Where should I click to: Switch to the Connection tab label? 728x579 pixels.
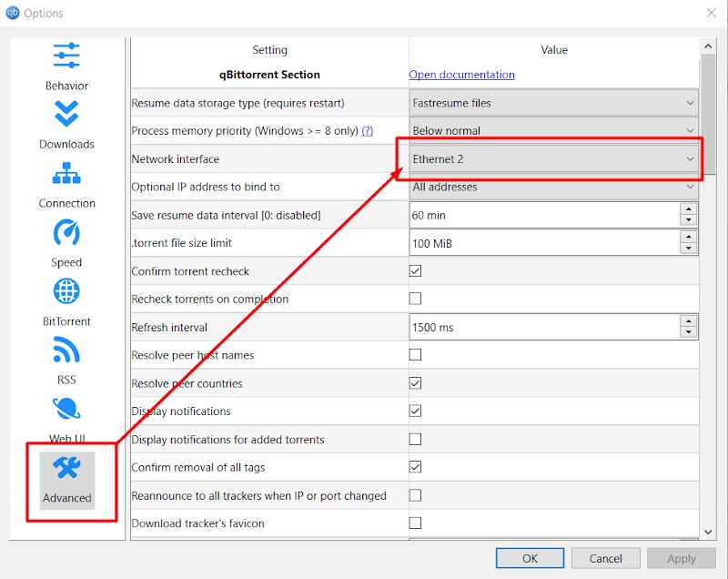[x=66, y=203]
